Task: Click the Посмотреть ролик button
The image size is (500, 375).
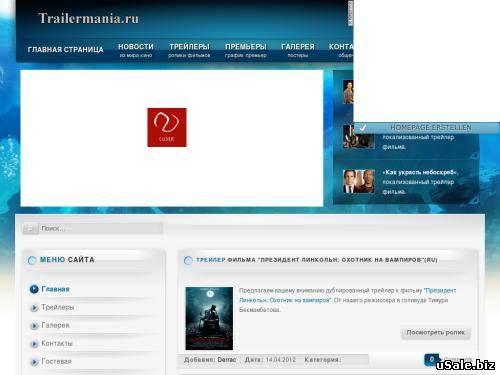Action: [x=436, y=333]
